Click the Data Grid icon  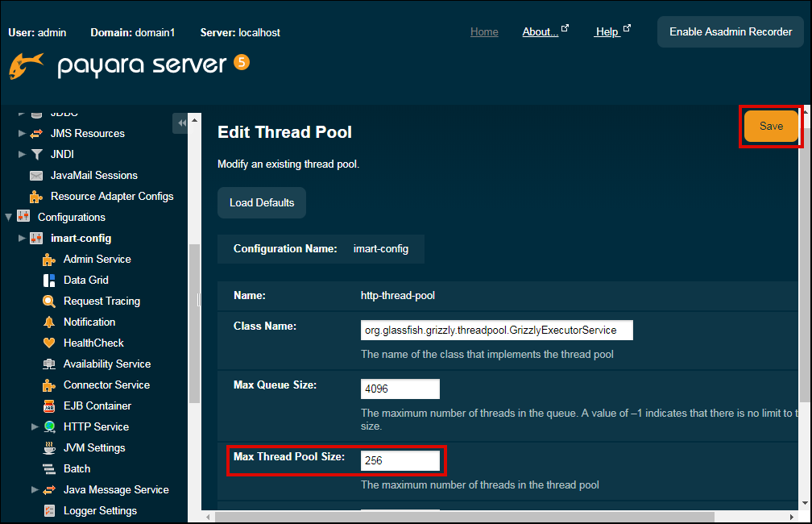point(48,281)
